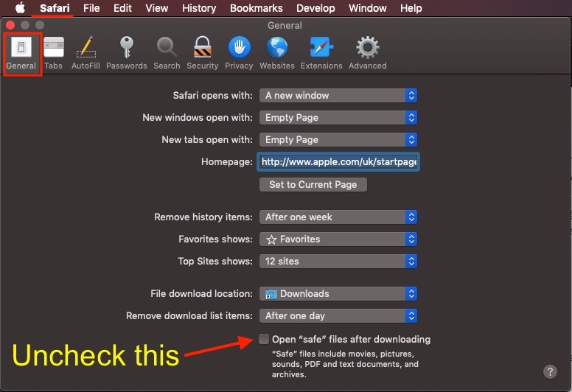
Task: Switch to the Tabs preferences pane
Action: click(x=53, y=53)
